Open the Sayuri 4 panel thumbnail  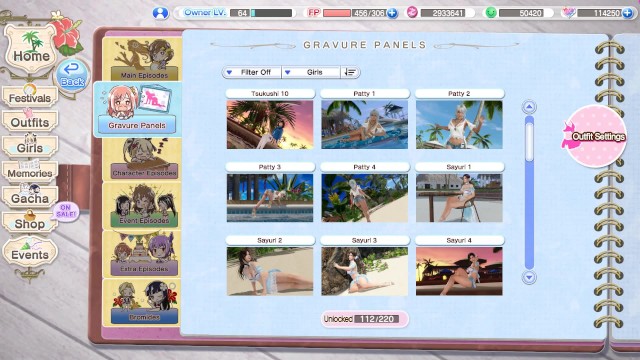pyautogui.click(x=459, y=271)
